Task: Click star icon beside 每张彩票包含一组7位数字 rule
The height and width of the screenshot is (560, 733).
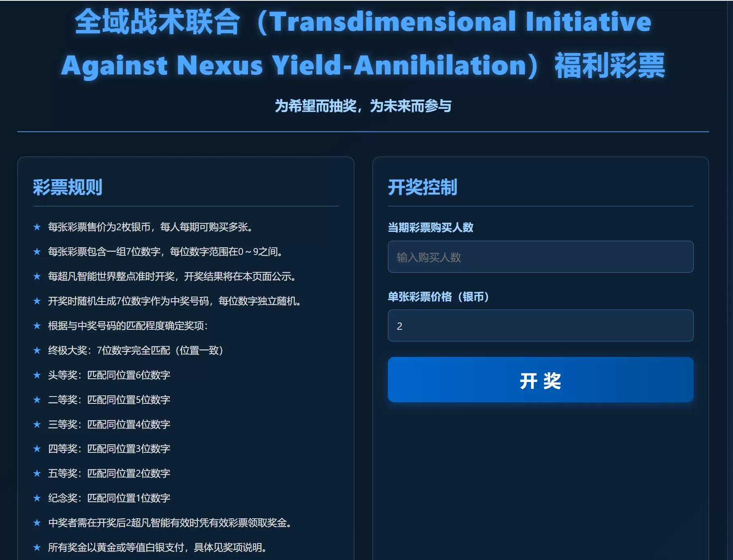Action: (x=37, y=252)
